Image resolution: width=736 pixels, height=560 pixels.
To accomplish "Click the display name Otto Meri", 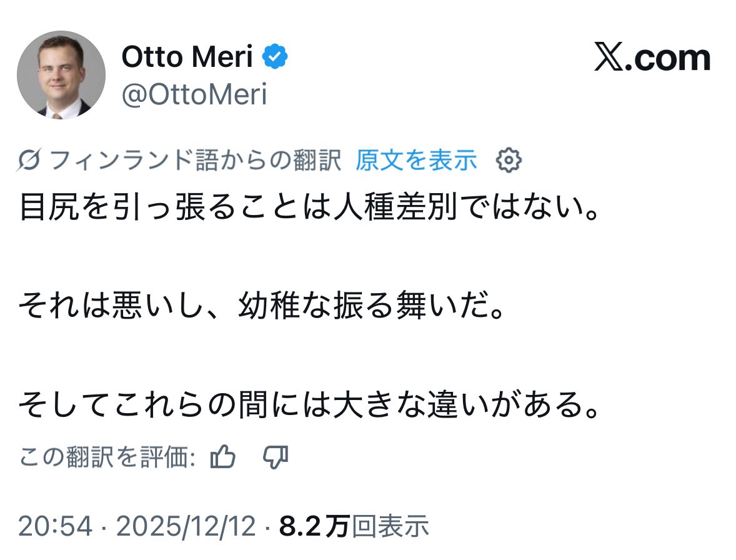I will 187,57.
